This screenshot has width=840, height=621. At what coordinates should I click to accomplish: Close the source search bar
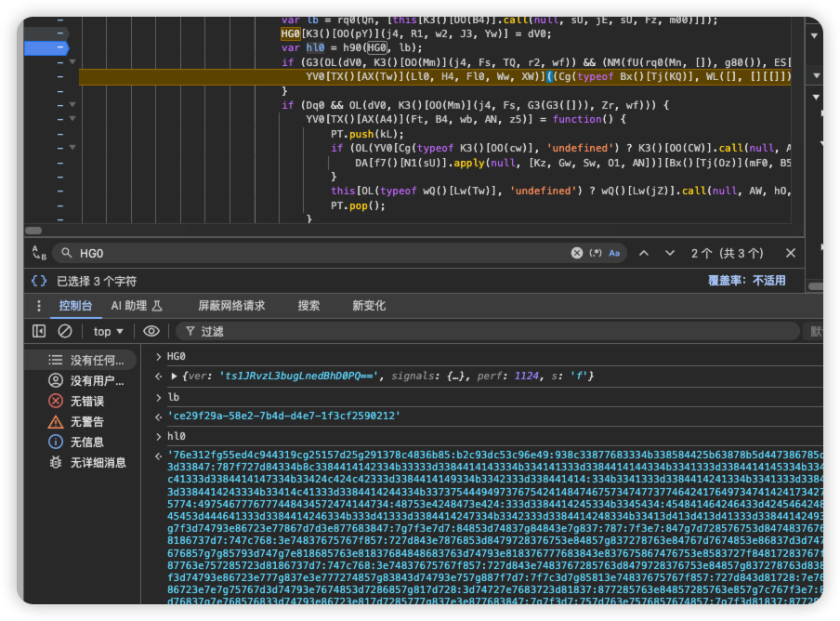(x=791, y=253)
